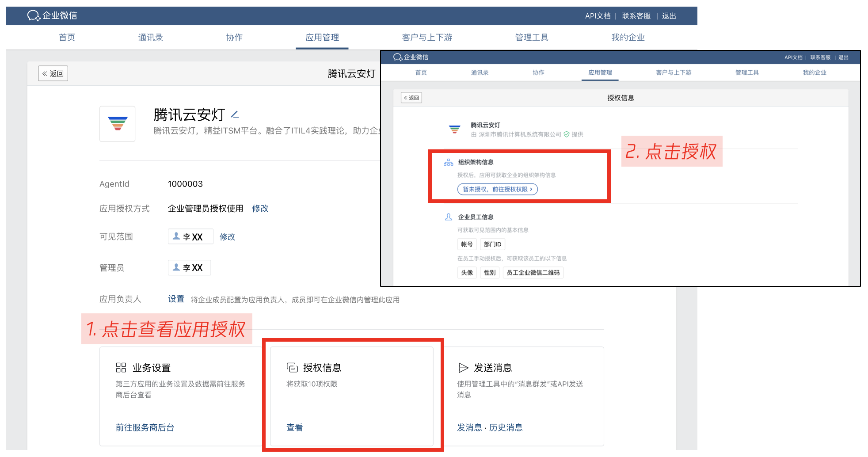868x457 pixels.
Task: Click the 企业微信 logo in main window header
Action: [x=52, y=15]
